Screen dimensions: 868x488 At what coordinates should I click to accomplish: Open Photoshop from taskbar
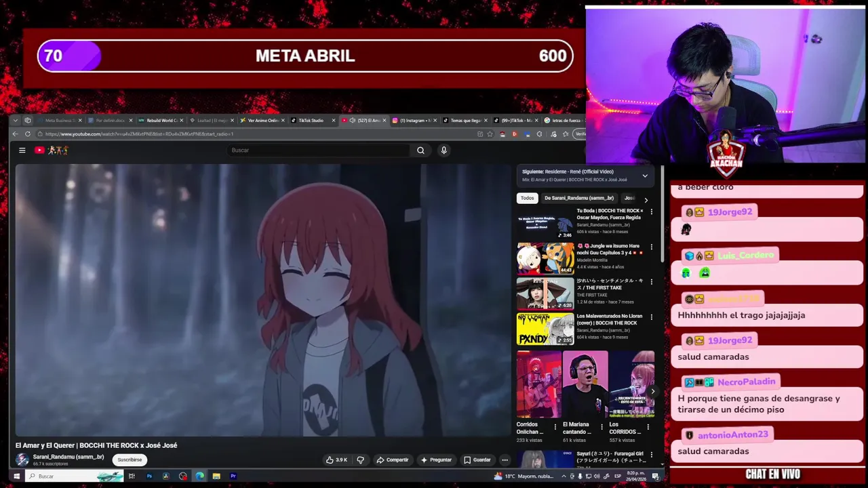[149, 476]
